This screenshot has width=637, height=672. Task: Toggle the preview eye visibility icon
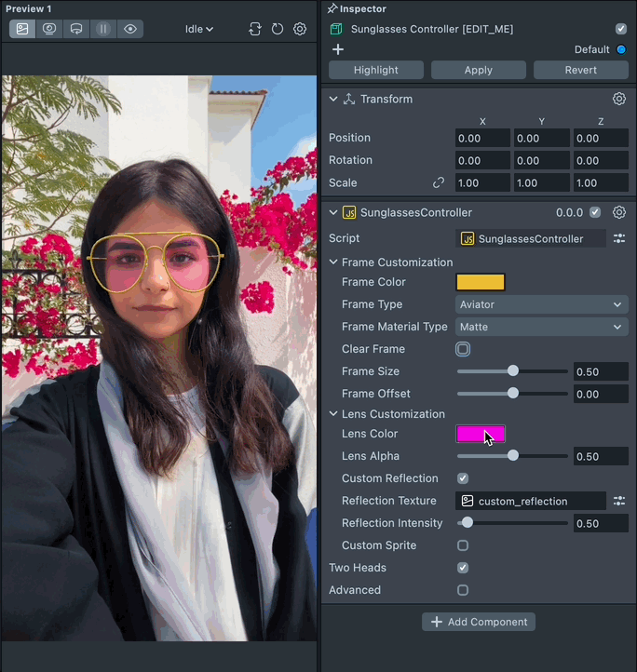point(130,29)
